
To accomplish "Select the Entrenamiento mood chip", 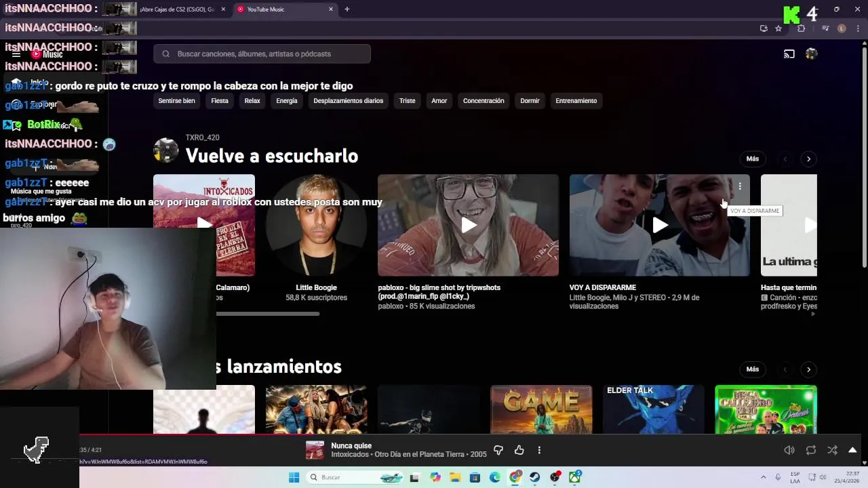I will (x=576, y=100).
